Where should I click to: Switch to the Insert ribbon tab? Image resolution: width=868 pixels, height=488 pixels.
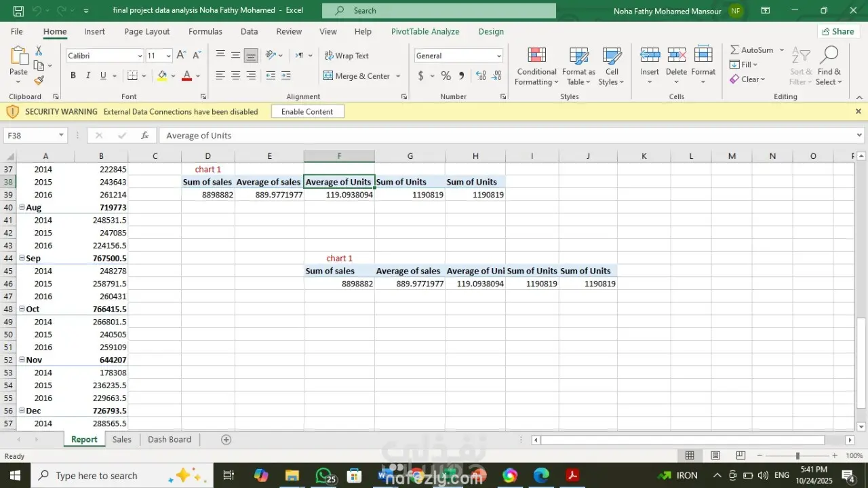[x=94, y=31]
